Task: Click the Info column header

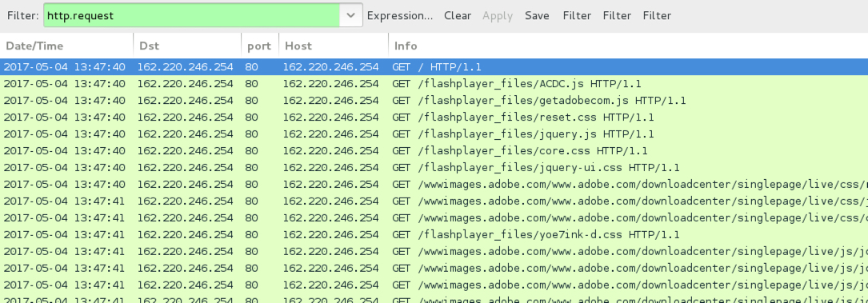Action: [628, 46]
